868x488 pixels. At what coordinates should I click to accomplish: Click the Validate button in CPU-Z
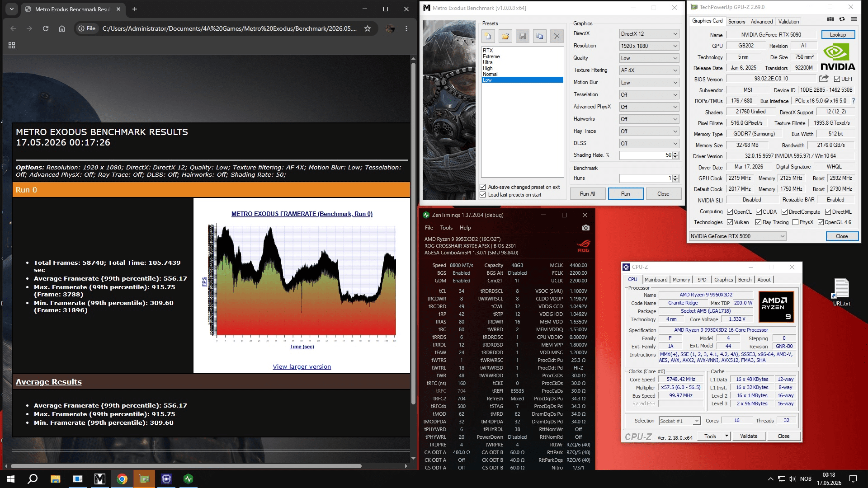tap(749, 436)
